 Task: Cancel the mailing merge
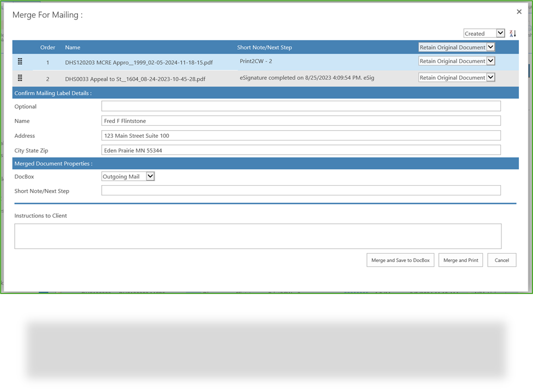pos(501,260)
